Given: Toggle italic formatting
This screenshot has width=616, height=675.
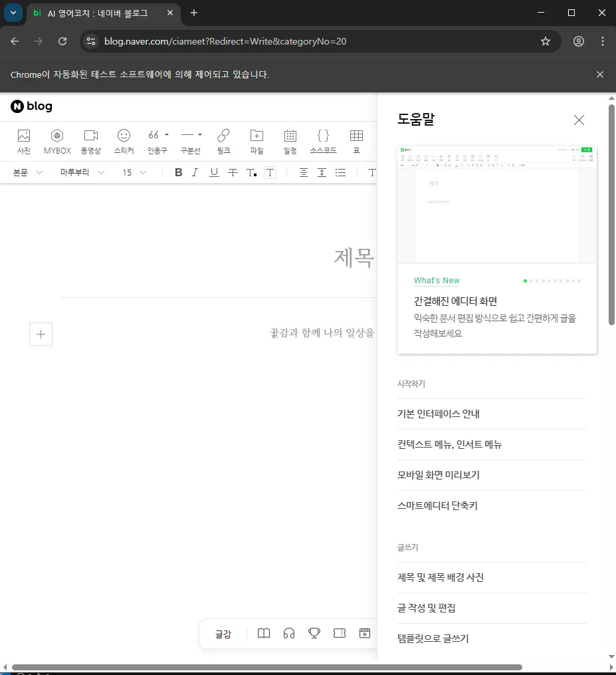Looking at the screenshot, I should click(x=195, y=173).
